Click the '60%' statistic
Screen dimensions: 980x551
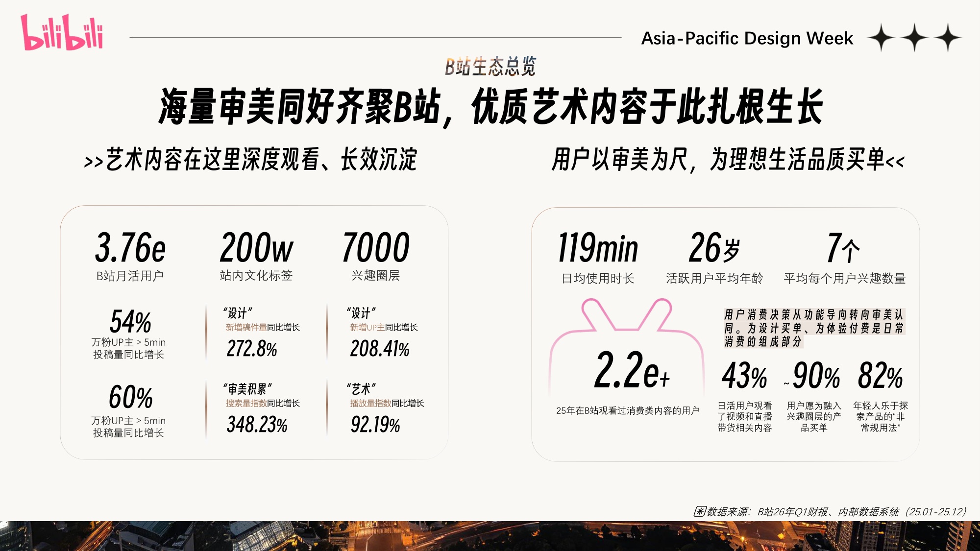130,397
